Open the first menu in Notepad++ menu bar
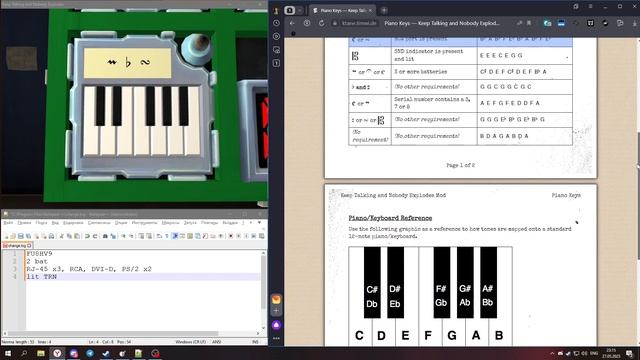The height and width of the screenshot is (360, 640). point(8,223)
